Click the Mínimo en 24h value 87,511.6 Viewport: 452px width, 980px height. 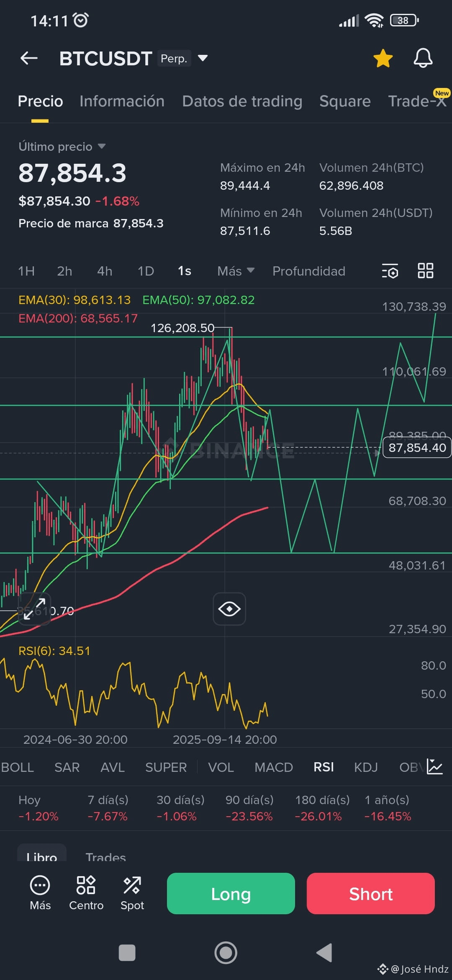pyautogui.click(x=245, y=231)
